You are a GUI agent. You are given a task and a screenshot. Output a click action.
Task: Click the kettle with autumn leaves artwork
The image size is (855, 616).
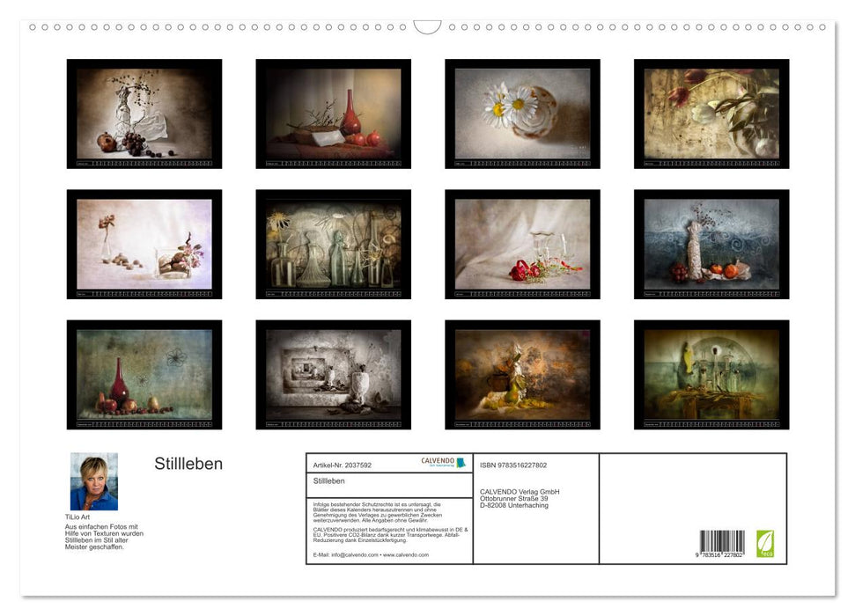tap(520, 374)
